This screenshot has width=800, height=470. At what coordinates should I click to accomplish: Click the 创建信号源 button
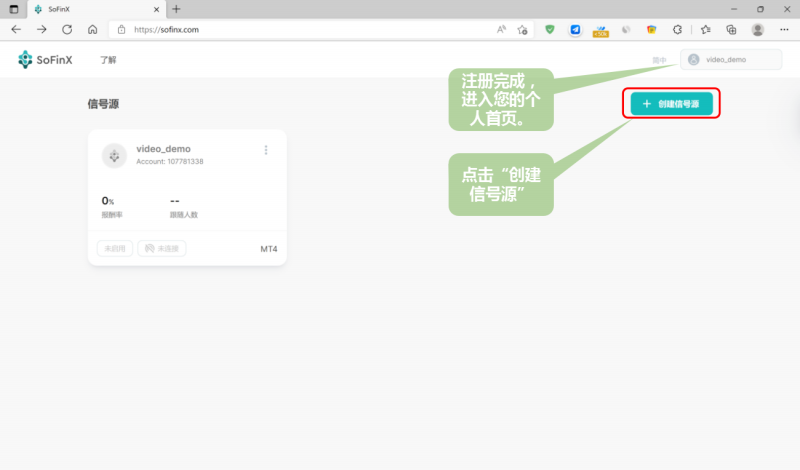671,104
